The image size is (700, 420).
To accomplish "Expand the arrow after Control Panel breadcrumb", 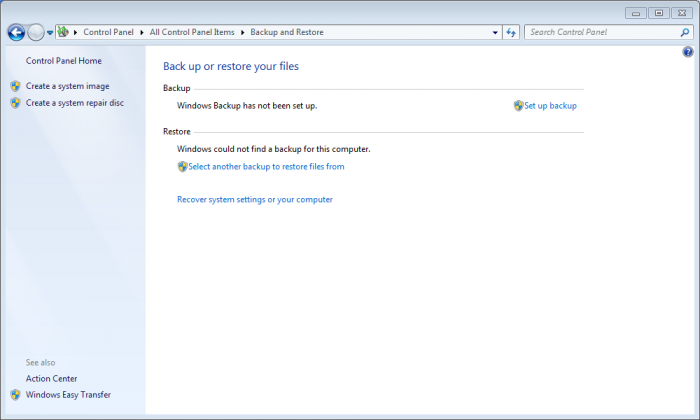I will point(143,32).
